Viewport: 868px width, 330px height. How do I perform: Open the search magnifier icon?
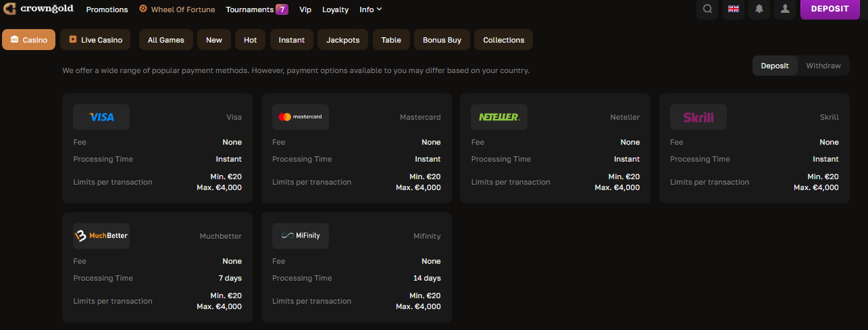[707, 9]
